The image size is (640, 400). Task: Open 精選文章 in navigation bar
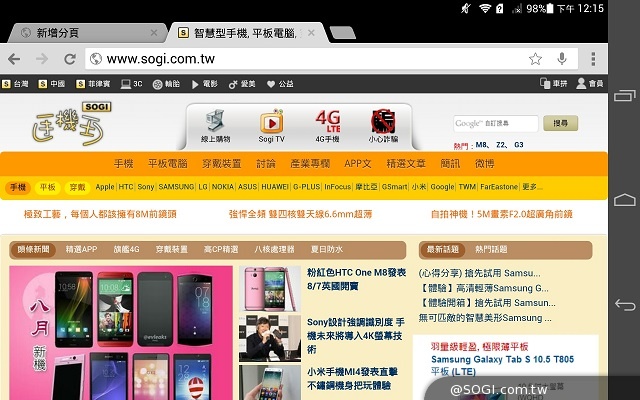pos(406,164)
